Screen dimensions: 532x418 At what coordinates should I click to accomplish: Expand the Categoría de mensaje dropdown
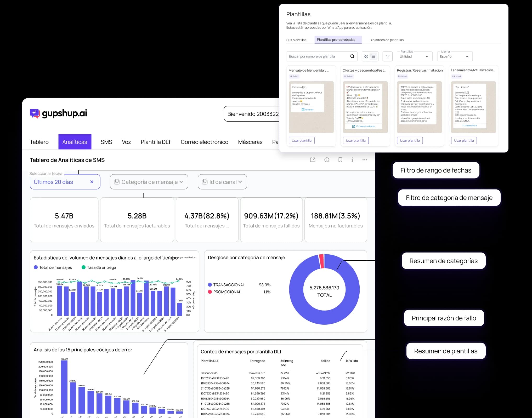pyautogui.click(x=149, y=182)
